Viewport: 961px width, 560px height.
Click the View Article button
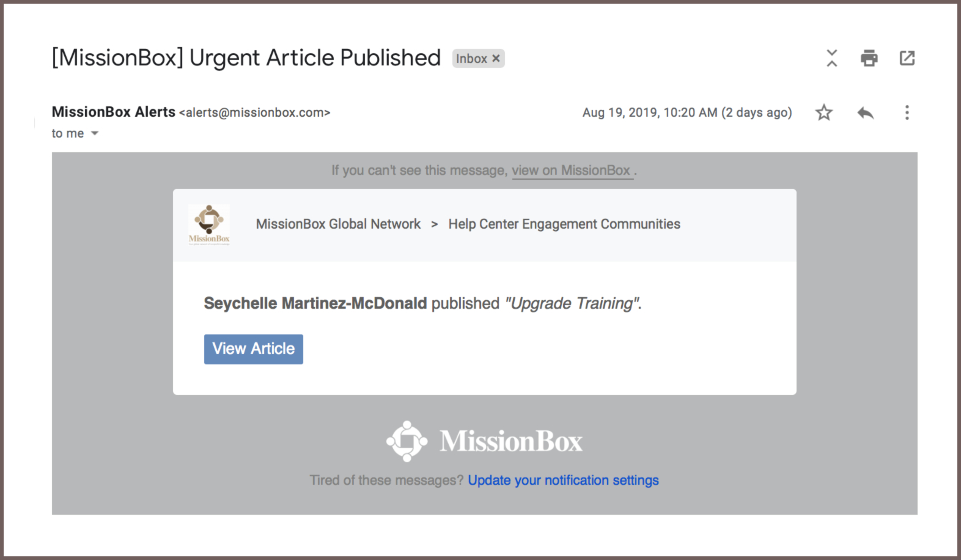click(254, 349)
